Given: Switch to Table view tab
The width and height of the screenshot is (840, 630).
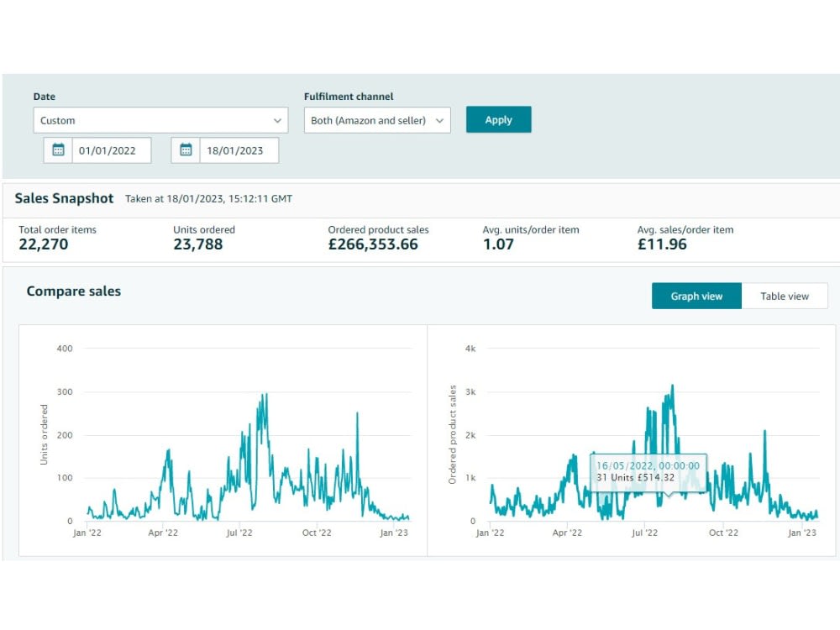Looking at the screenshot, I should pyautogui.click(x=785, y=297).
